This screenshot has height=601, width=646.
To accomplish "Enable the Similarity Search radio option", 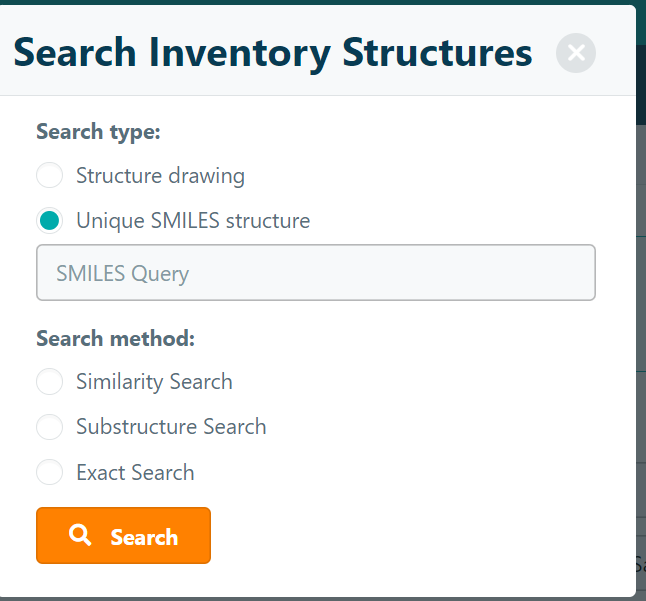I will 49,382.
